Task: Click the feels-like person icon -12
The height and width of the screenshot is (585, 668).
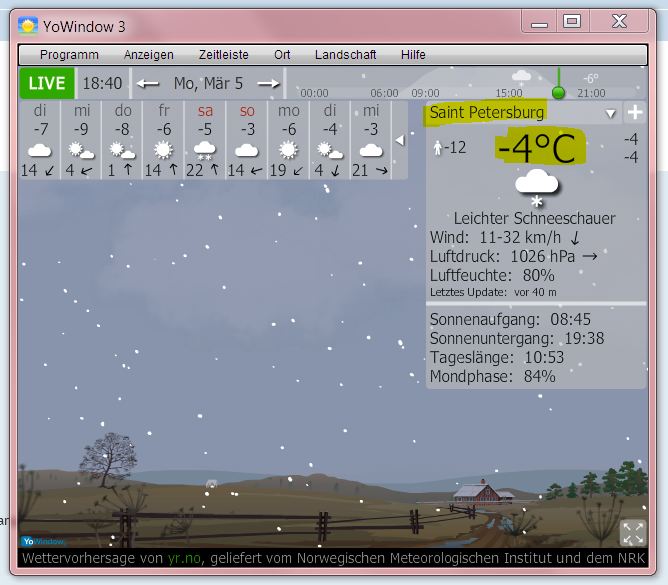Action: [x=438, y=148]
